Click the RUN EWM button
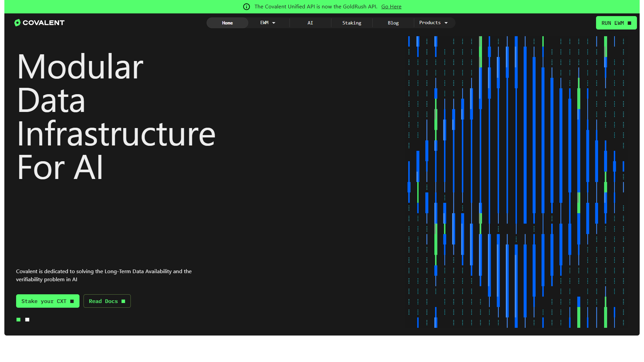This screenshot has width=644, height=362. (616, 23)
